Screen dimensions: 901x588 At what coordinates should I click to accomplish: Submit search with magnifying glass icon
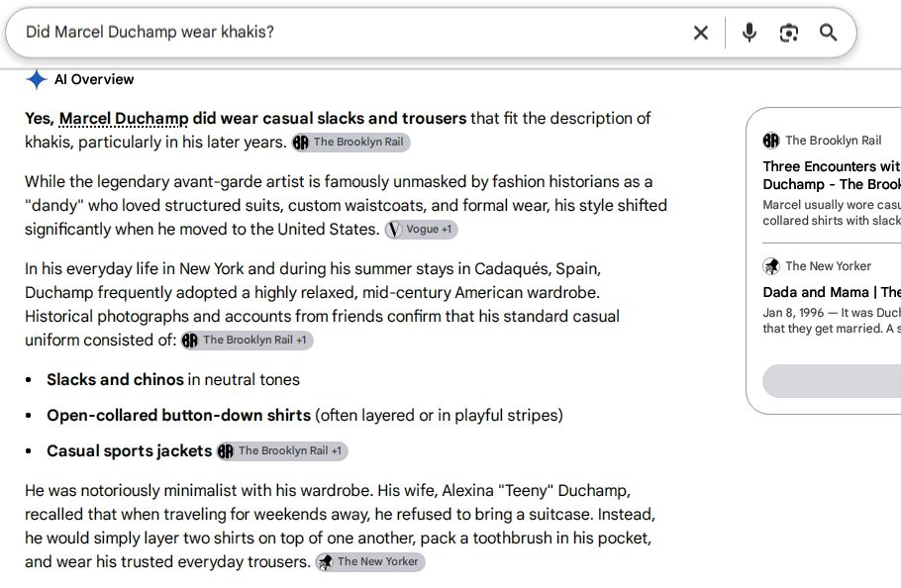(828, 33)
